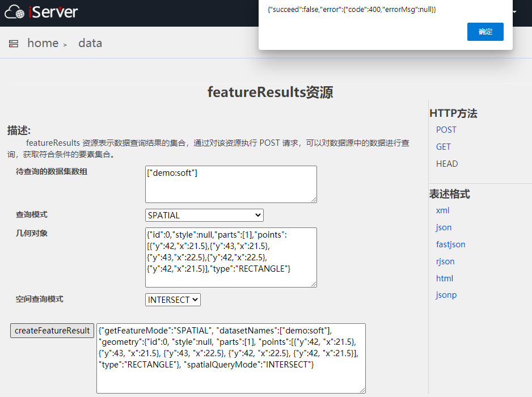Switch to jsonp representation format

click(x=446, y=295)
